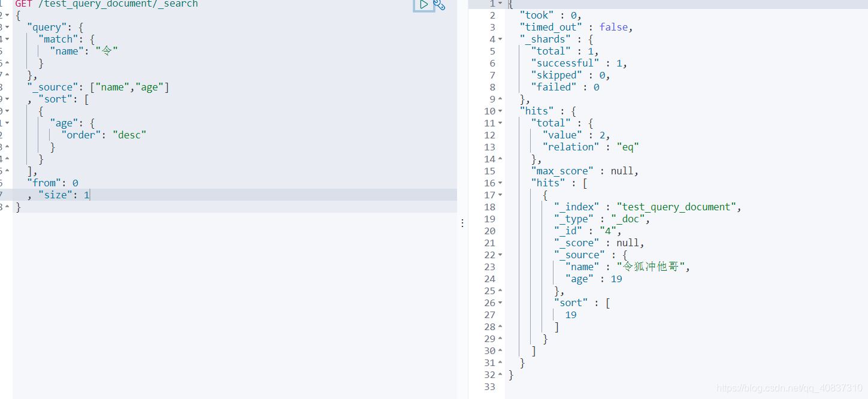
Task: Fold the whole response at line 1 arrow
Action: point(500,4)
